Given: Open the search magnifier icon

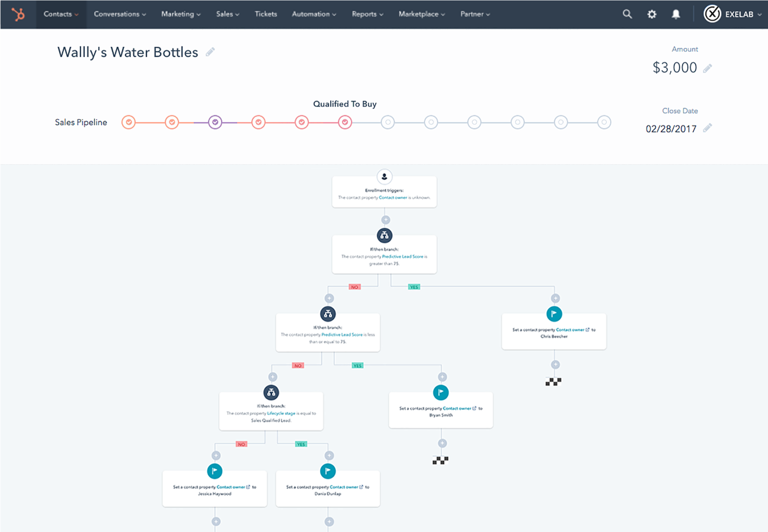Looking at the screenshot, I should 627,14.
